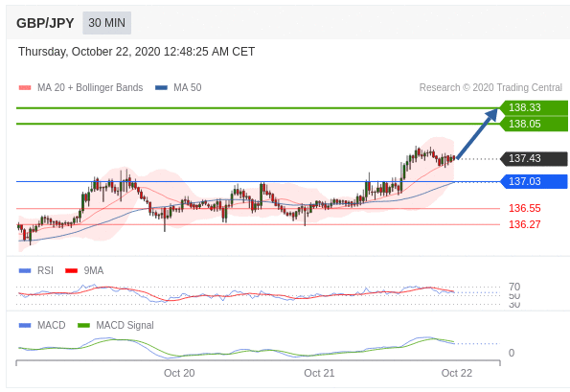
Task: Click the 136.27 support level label
Action: (x=525, y=224)
